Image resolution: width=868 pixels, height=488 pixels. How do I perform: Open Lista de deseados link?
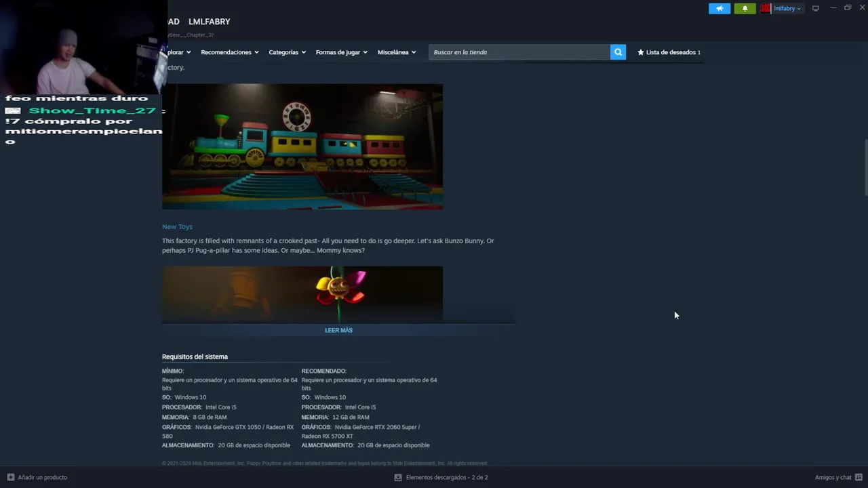[x=672, y=52]
